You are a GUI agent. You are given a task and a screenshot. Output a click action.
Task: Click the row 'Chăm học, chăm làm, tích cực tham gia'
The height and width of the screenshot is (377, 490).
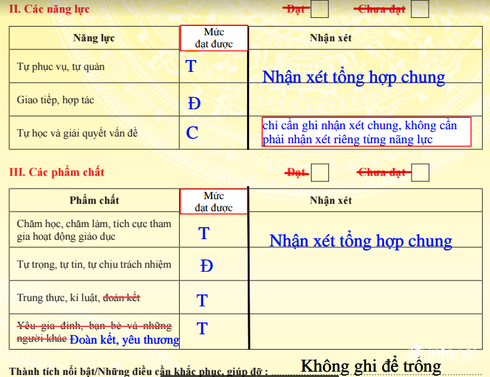click(94, 230)
